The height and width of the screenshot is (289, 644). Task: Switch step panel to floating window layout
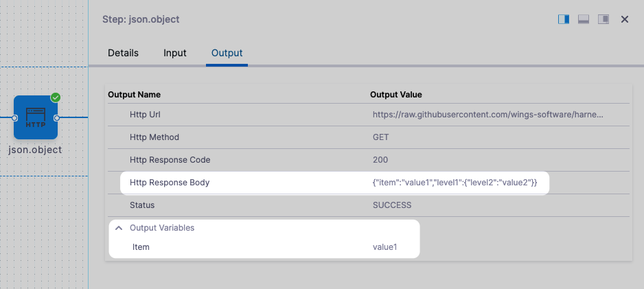click(604, 19)
